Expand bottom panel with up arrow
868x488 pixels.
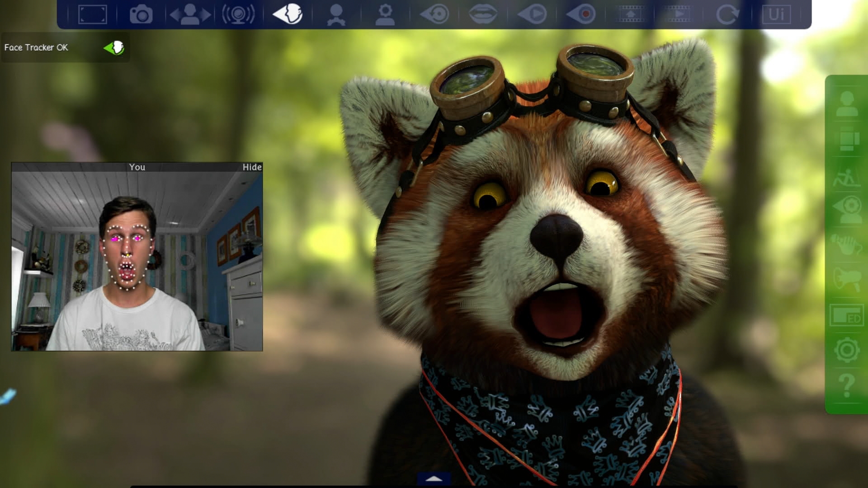[x=434, y=479]
